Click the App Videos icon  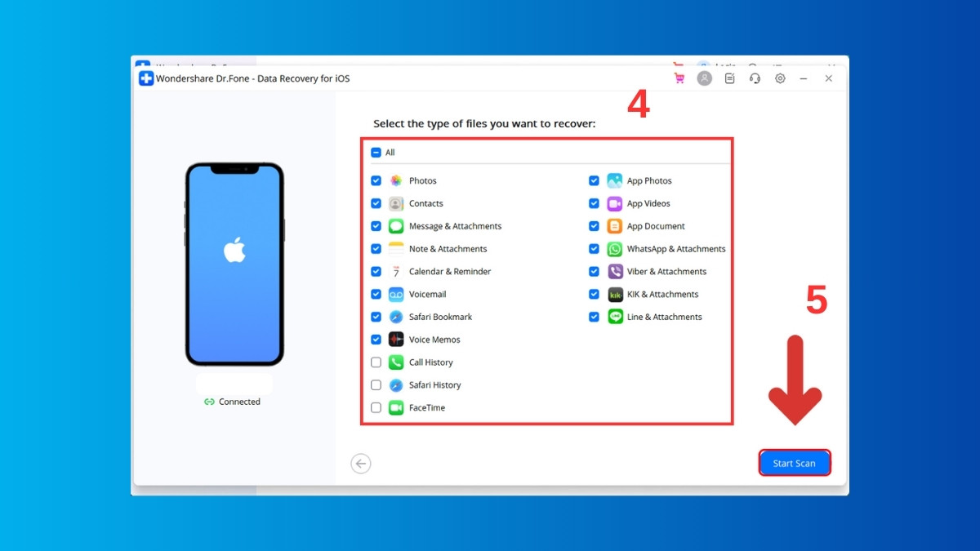click(615, 203)
